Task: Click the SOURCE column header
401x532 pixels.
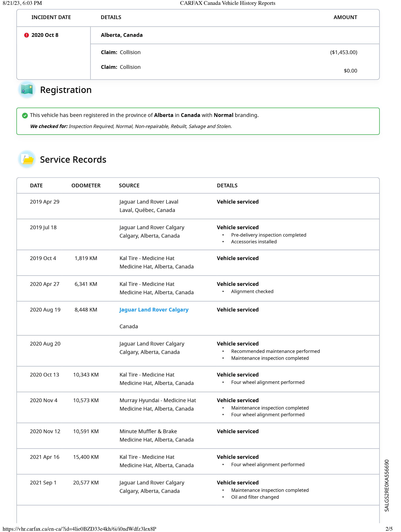Action: coord(129,185)
